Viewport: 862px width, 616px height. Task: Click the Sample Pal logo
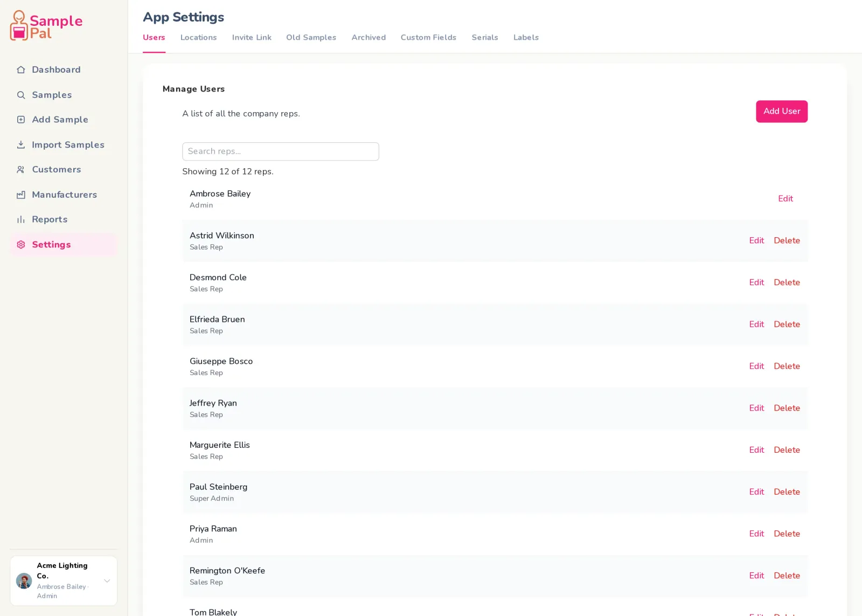pos(46,25)
